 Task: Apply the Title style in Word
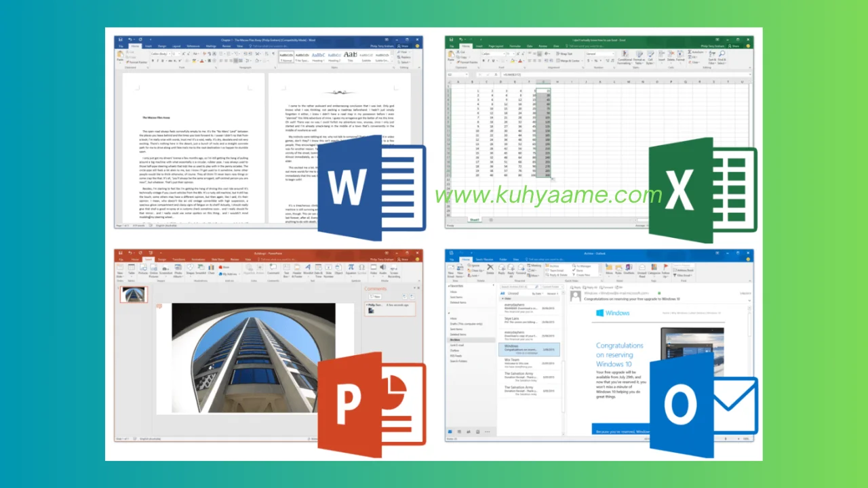pos(350,57)
